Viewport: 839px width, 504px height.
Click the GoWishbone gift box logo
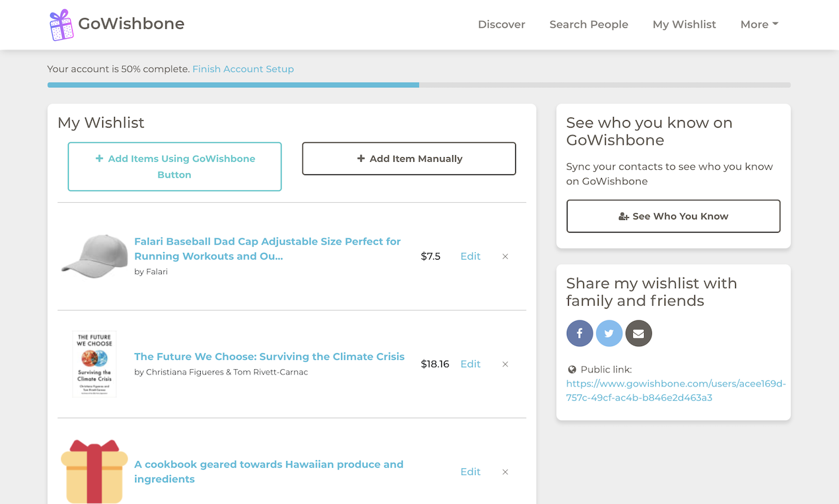(61, 24)
